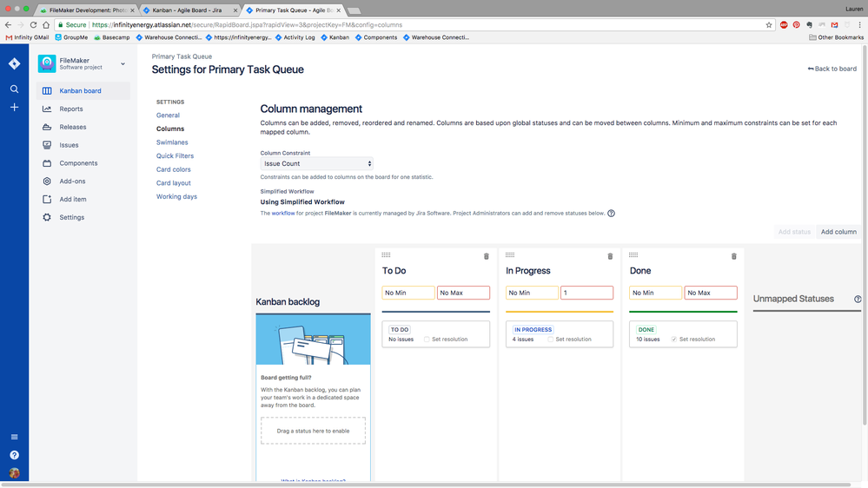
Task: Open Other Bookmarks folder
Action: pyautogui.click(x=836, y=37)
